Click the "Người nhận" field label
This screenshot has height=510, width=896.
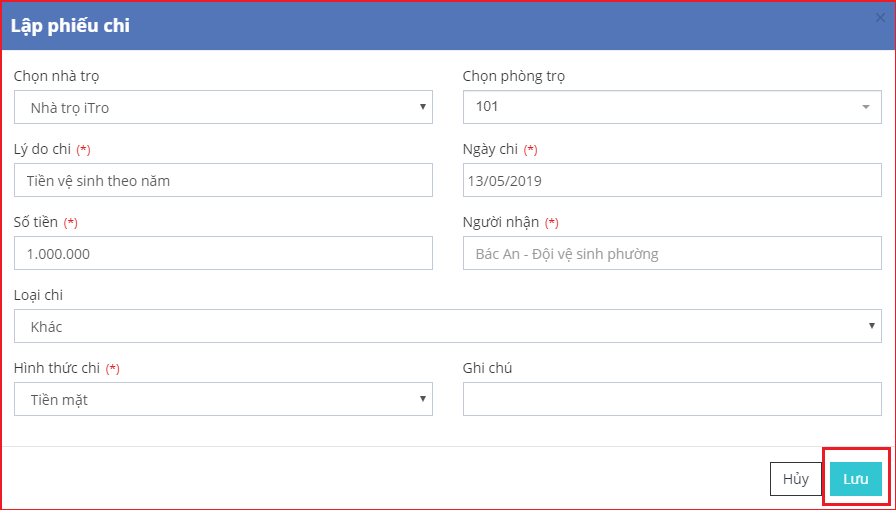[x=501, y=222]
